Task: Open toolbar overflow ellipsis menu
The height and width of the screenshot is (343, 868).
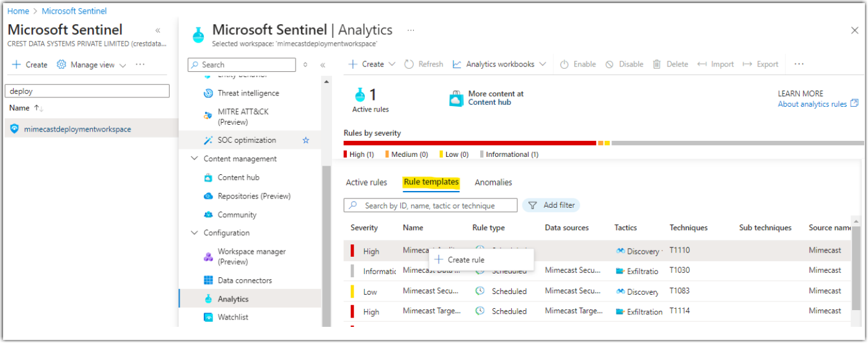Action: pyautogui.click(x=799, y=64)
